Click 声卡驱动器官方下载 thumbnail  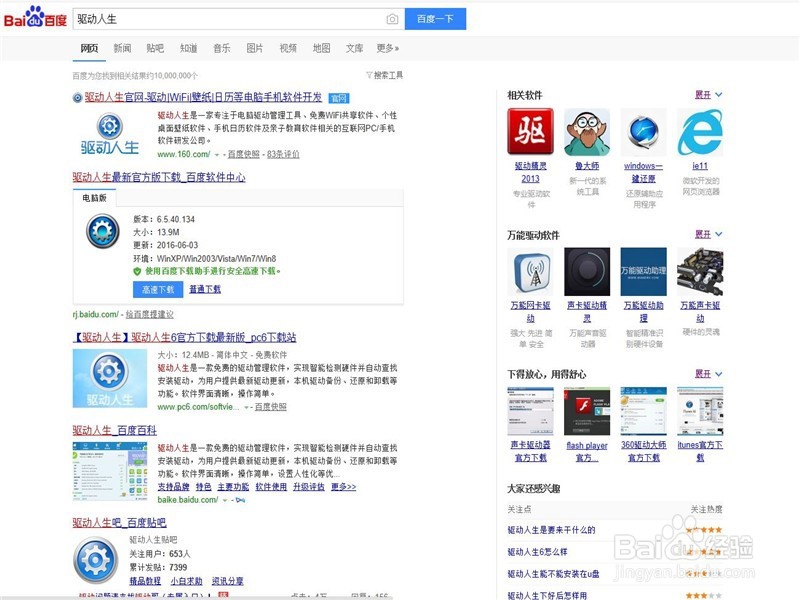tap(531, 411)
